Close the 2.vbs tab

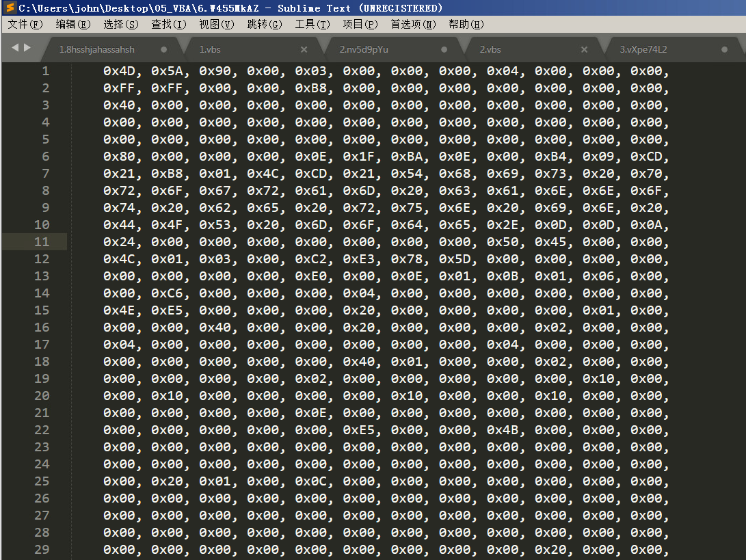pos(584,49)
